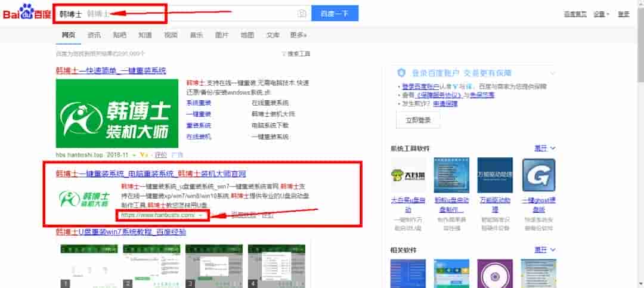Screen dimensions: 644x288
Task: Click the purple disc software icon
Action: point(495,274)
